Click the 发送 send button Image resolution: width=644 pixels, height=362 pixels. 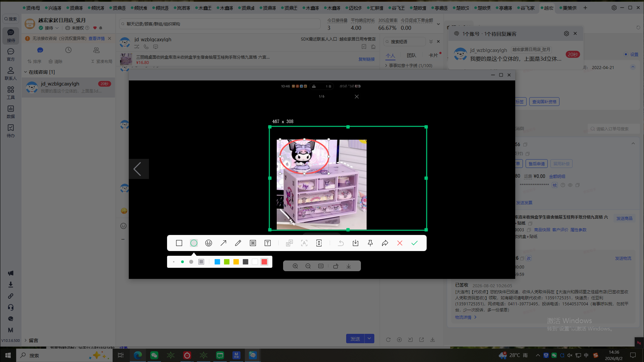(355, 339)
